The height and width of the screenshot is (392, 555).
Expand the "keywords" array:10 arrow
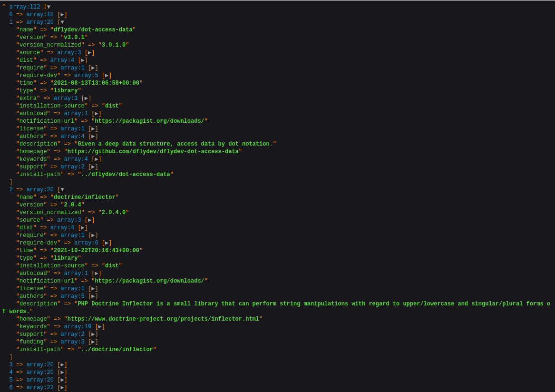[100, 327]
